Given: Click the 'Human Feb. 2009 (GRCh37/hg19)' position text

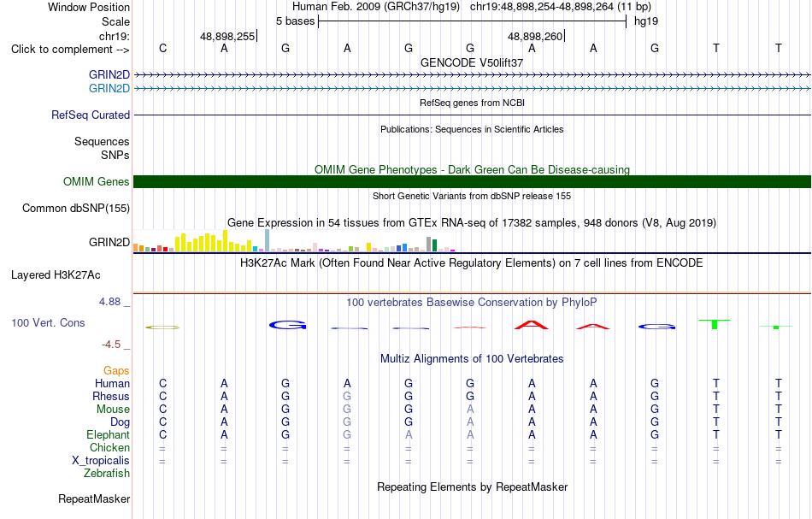Looking at the screenshot, I should pos(375,7).
